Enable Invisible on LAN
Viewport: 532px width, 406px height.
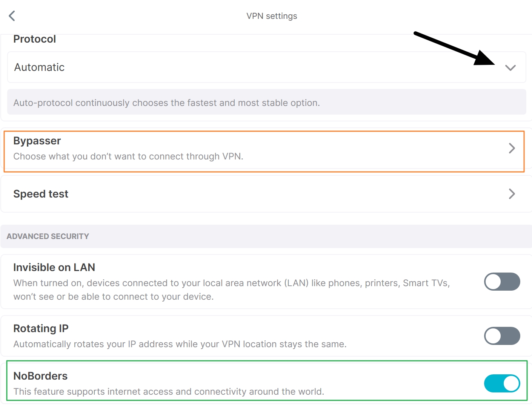click(502, 282)
